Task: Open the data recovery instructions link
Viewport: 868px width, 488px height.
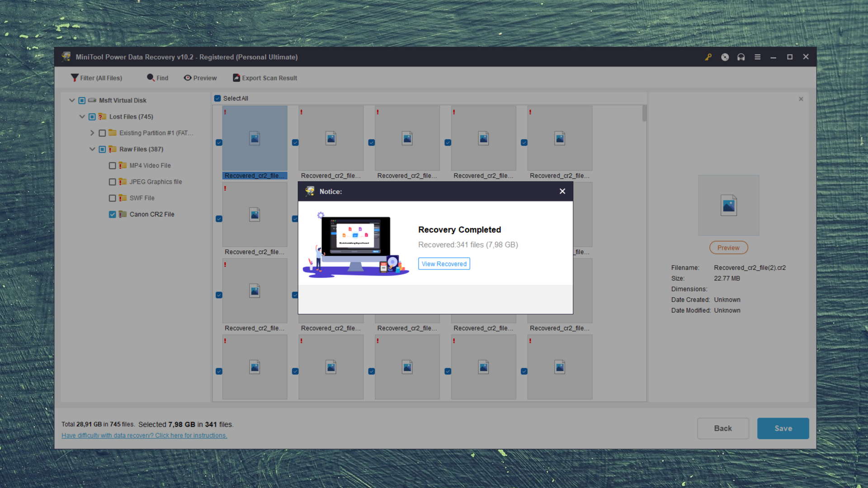Action: pyautogui.click(x=144, y=436)
